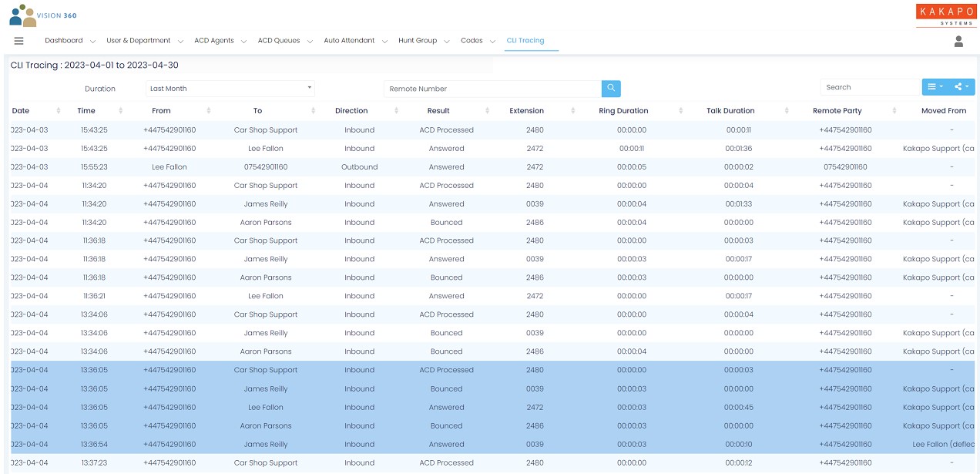Open the user profile icon

958,42
